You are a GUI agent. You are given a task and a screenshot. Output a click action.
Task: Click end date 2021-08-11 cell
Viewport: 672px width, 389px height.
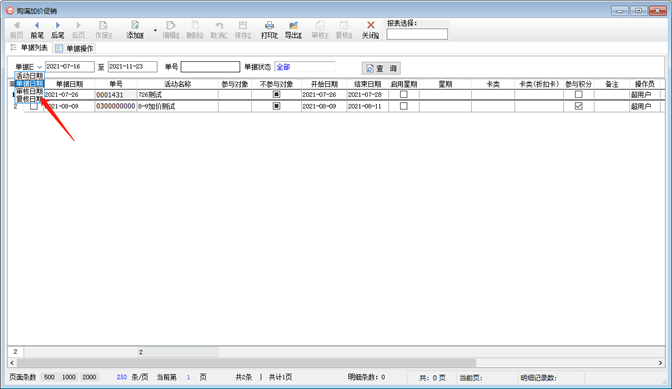(367, 106)
